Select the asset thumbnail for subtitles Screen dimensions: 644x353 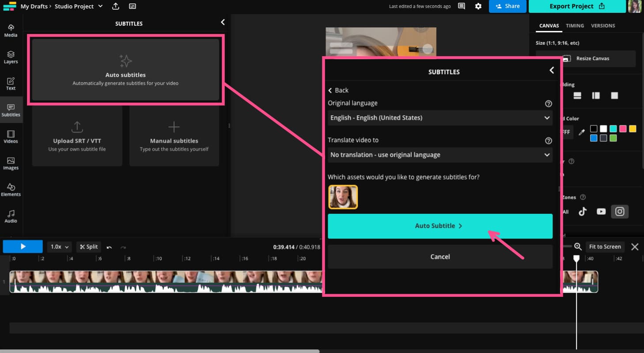[343, 197]
